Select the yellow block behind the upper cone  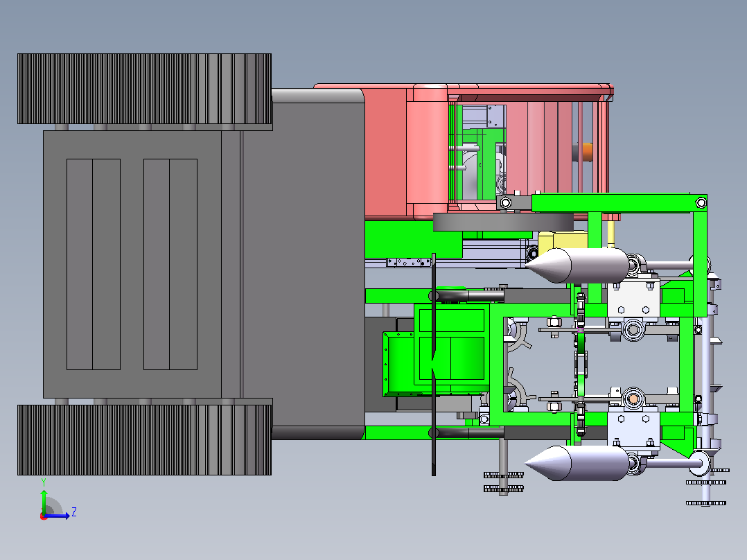pyautogui.click(x=563, y=242)
